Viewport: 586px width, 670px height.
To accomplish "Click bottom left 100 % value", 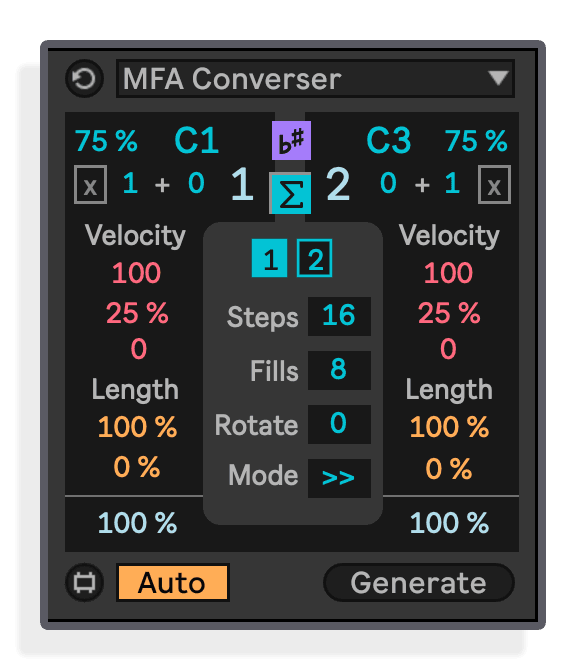I will [x=137, y=523].
